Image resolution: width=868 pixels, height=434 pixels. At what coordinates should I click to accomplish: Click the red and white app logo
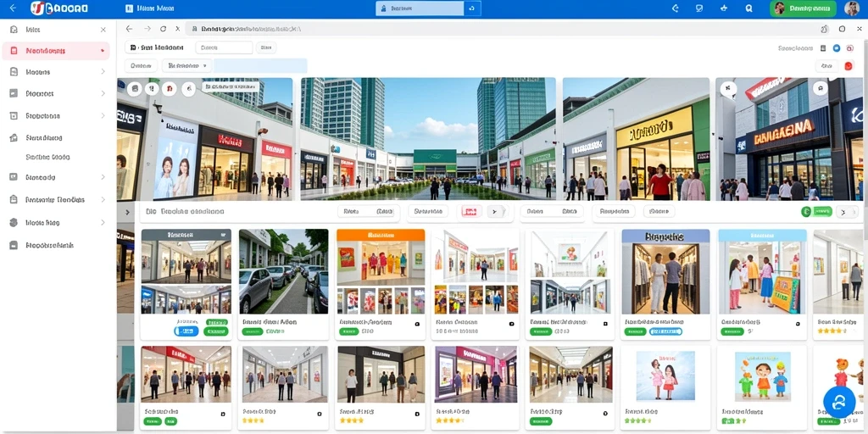(37, 8)
